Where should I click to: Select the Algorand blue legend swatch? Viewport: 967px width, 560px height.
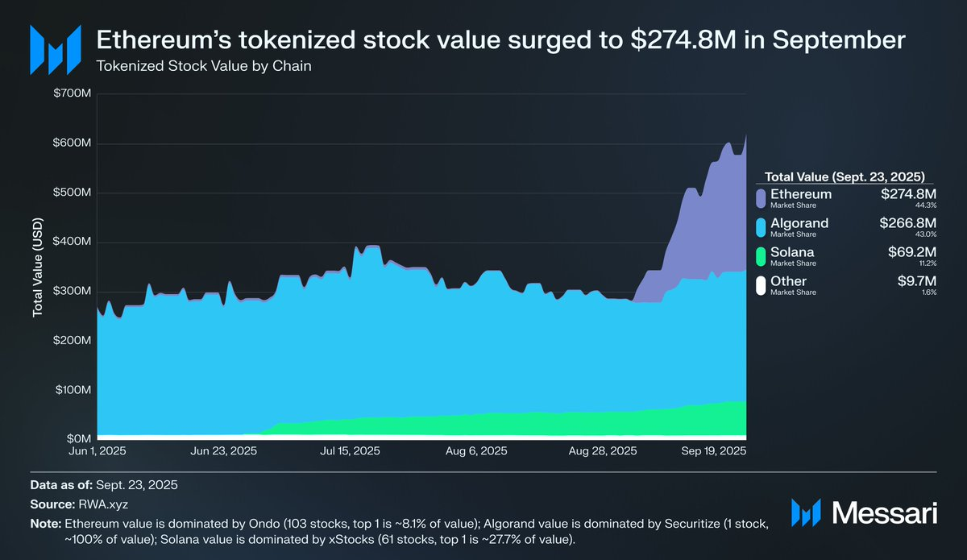(x=761, y=227)
